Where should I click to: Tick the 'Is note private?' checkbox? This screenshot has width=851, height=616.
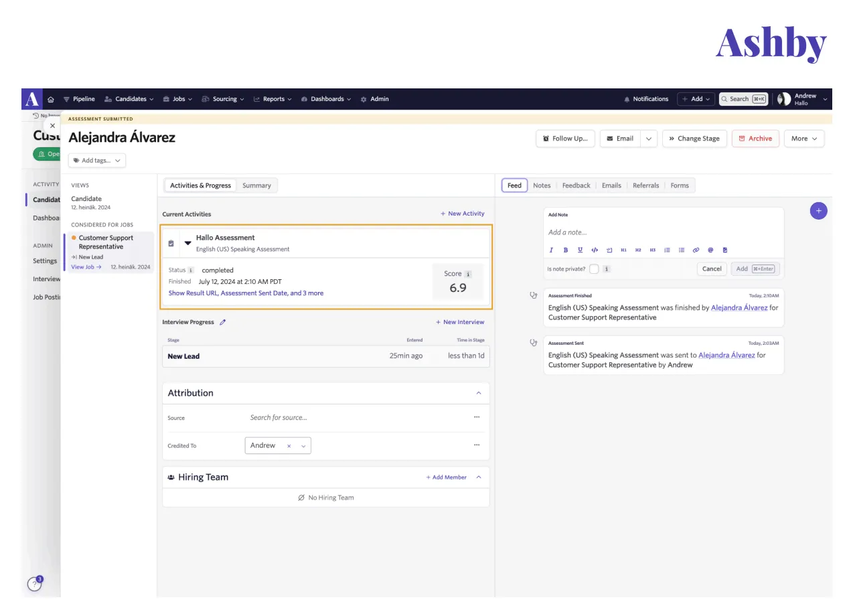coord(594,269)
